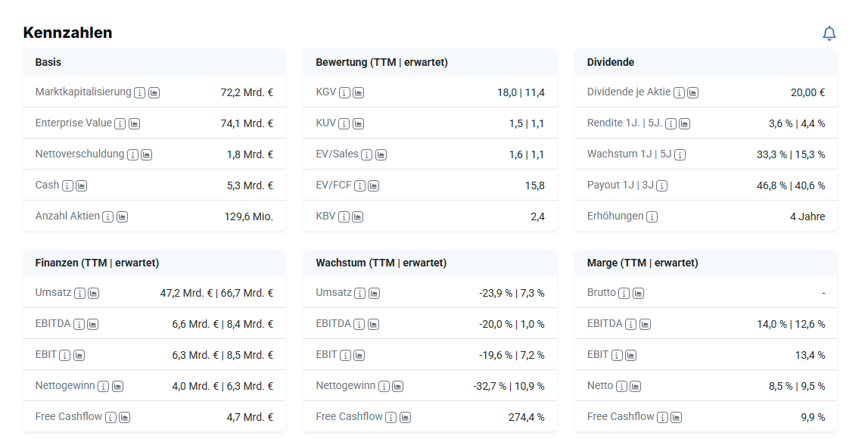Screen dimensions: 868x439
Task: Click info icon beside Erhöhungen
Action: (x=652, y=216)
